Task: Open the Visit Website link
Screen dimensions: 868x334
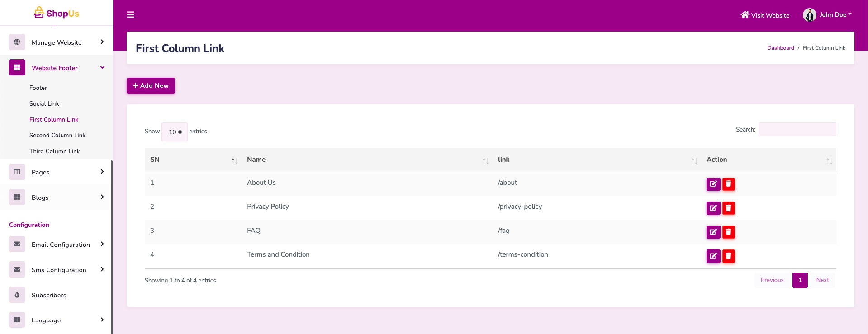Action: (765, 15)
